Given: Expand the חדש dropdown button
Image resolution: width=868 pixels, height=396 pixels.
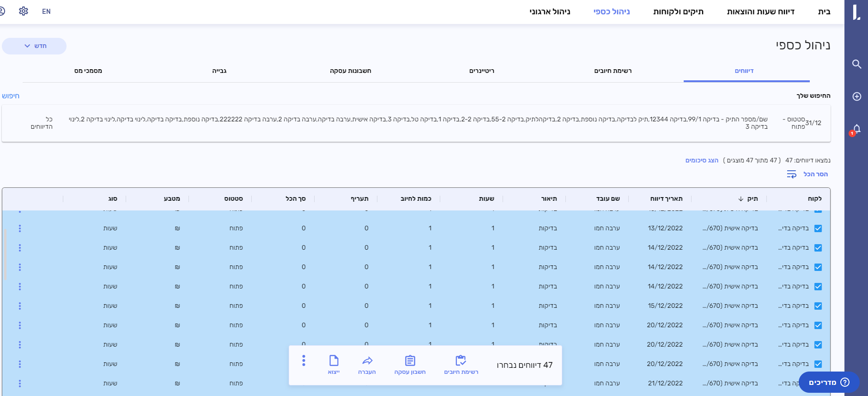Looking at the screenshot, I should click(35, 46).
